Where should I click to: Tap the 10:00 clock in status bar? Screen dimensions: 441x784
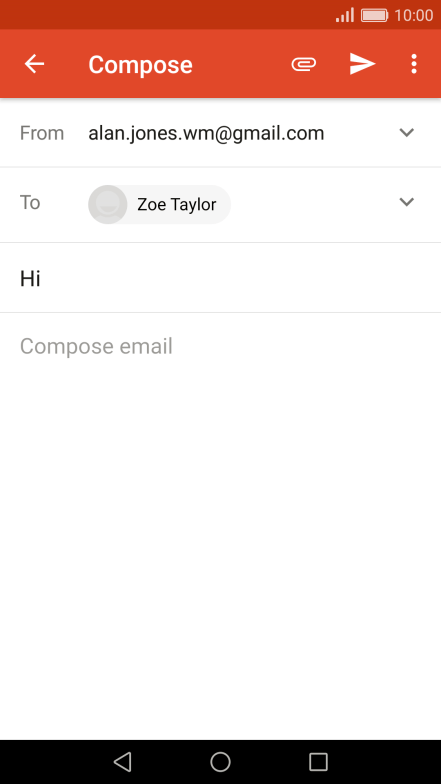[414, 15]
